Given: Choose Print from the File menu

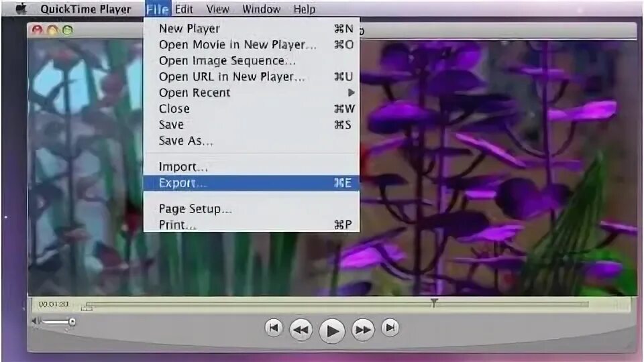Looking at the screenshot, I should click(x=252, y=225).
